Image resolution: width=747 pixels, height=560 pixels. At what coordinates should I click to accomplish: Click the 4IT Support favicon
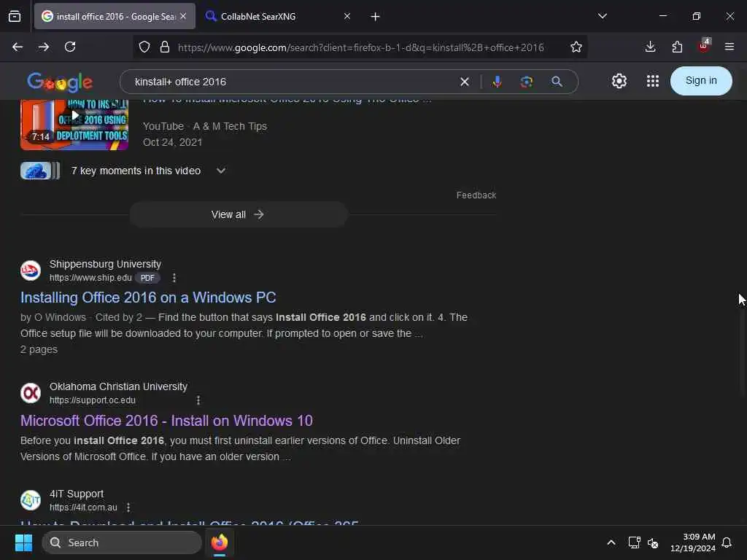[31, 500]
